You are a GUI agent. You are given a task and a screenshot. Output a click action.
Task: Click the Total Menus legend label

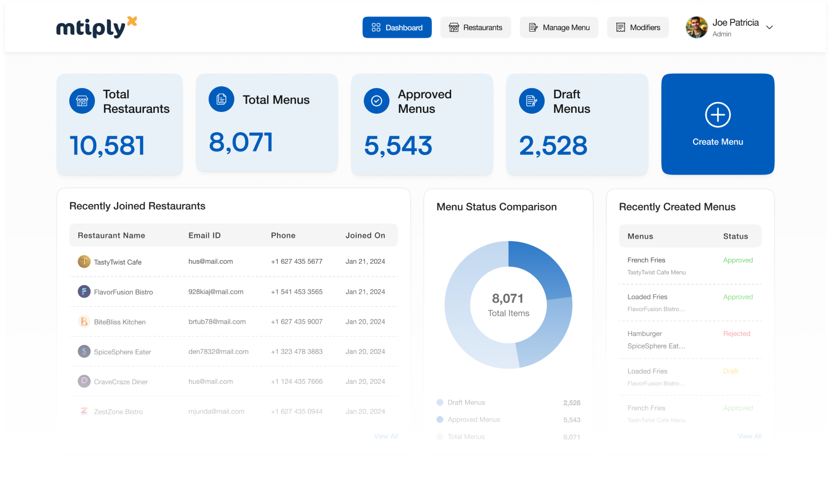pyautogui.click(x=466, y=437)
